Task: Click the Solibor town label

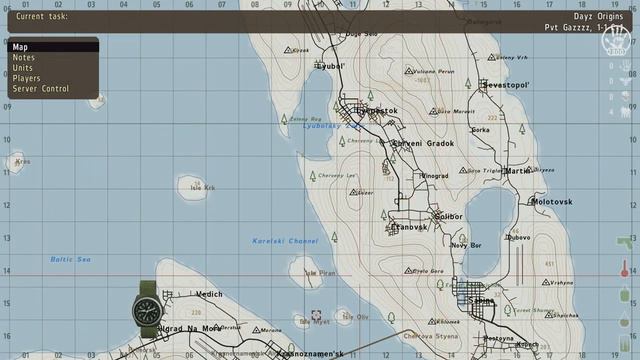Action: tap(449, 217)
